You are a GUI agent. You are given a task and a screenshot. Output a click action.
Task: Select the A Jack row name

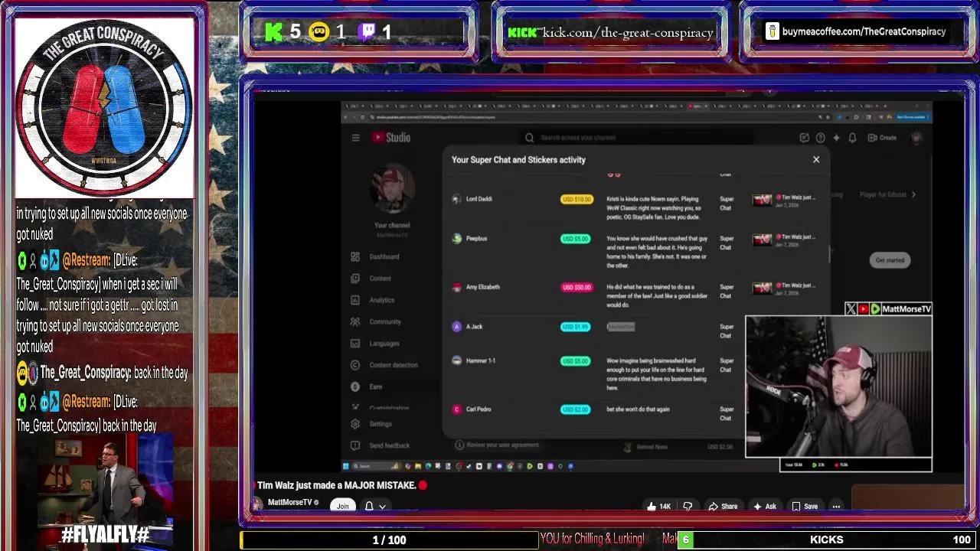[474, 327]
